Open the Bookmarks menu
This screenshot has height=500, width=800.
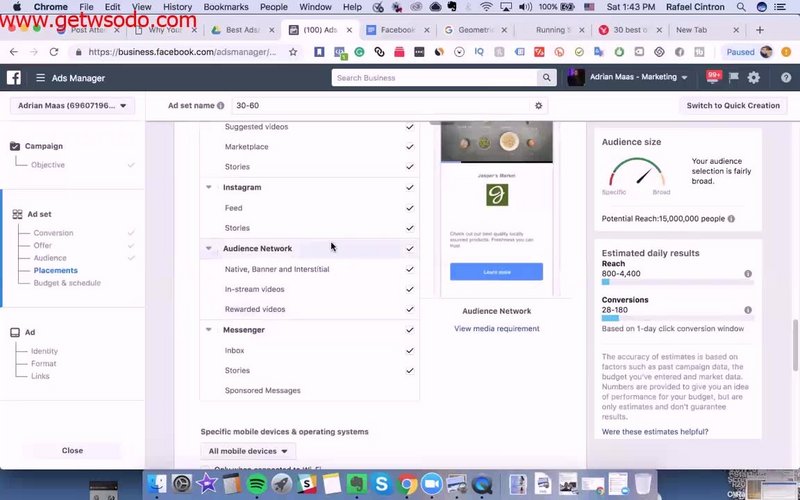tap(226, 7)
